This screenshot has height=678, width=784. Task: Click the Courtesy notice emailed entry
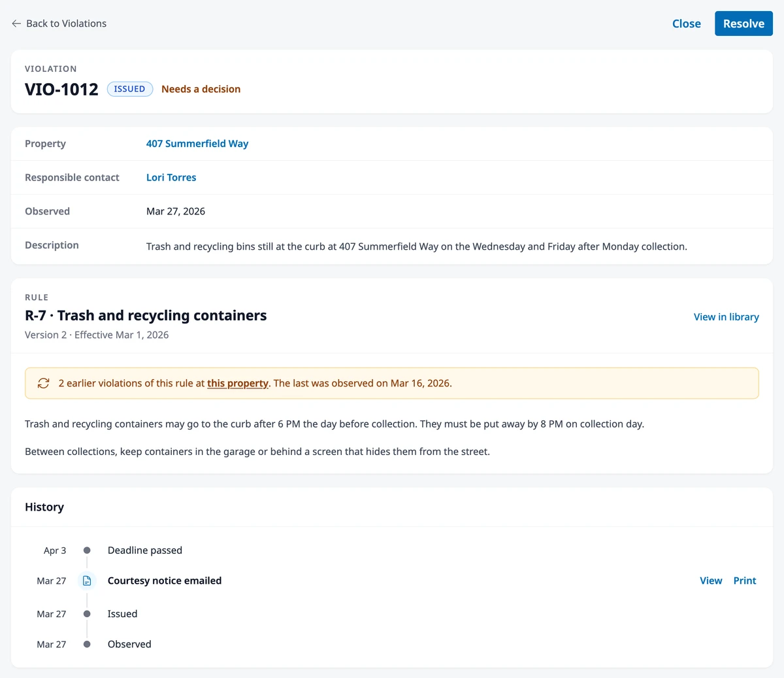tap(165, 581)
